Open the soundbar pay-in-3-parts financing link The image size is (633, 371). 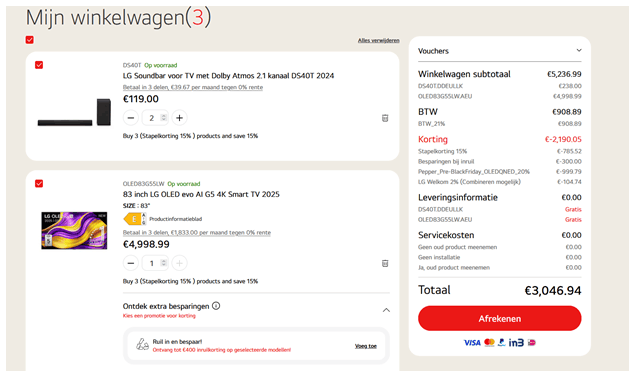(x=193, y=87)
